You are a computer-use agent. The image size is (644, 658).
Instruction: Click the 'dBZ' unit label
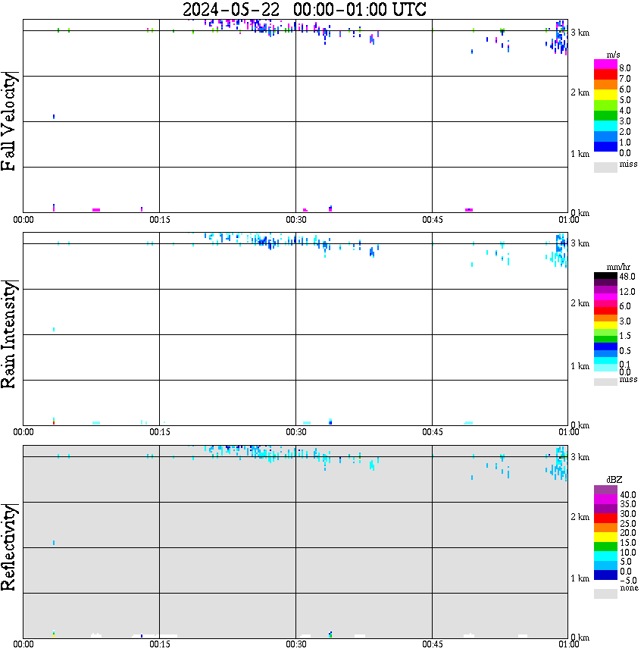point(614,480)
